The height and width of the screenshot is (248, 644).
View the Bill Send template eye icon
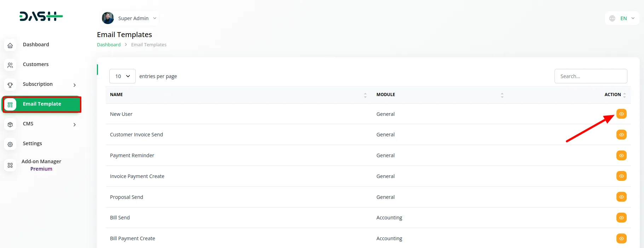(x=621, y=218)
